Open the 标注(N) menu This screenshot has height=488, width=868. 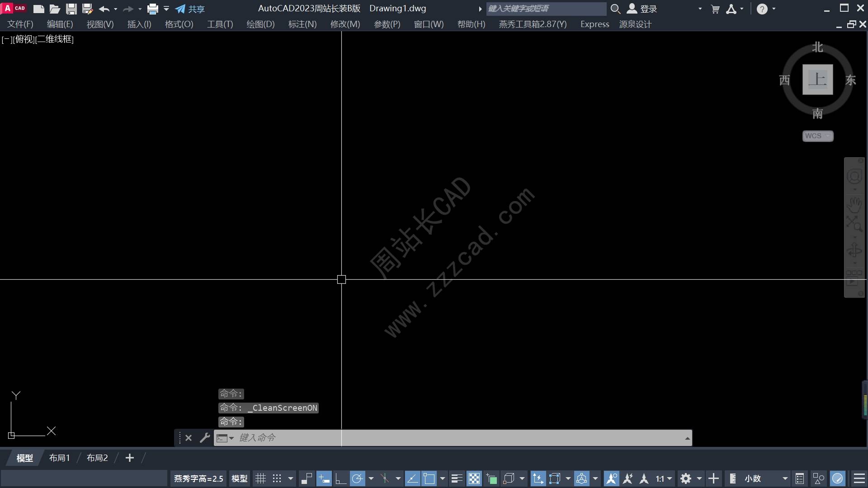[x=302, y=24]
